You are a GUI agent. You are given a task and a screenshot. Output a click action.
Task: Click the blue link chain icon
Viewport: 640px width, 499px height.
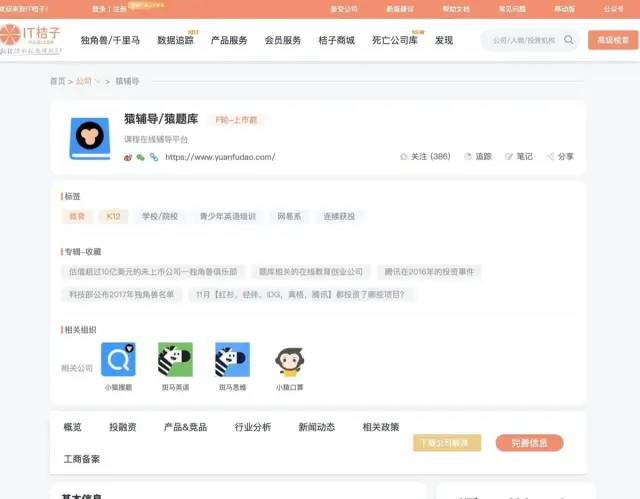tap(154, 157)
